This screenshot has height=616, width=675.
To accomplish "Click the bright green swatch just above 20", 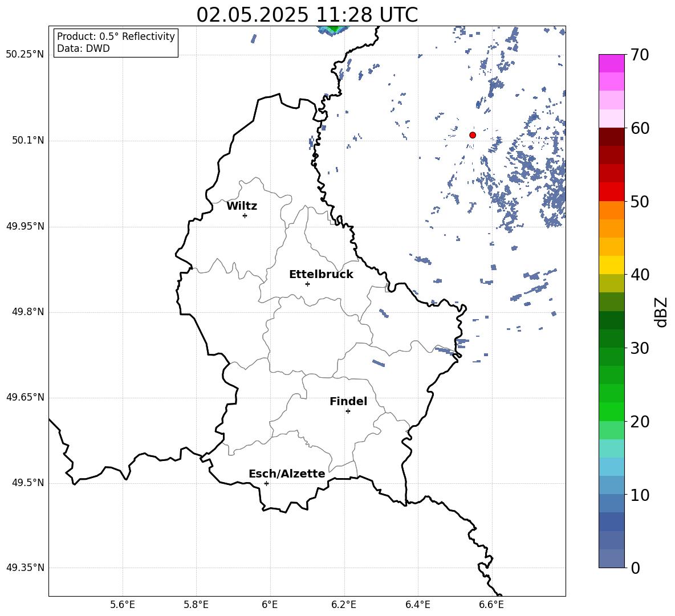I will [x=611, y=411].
